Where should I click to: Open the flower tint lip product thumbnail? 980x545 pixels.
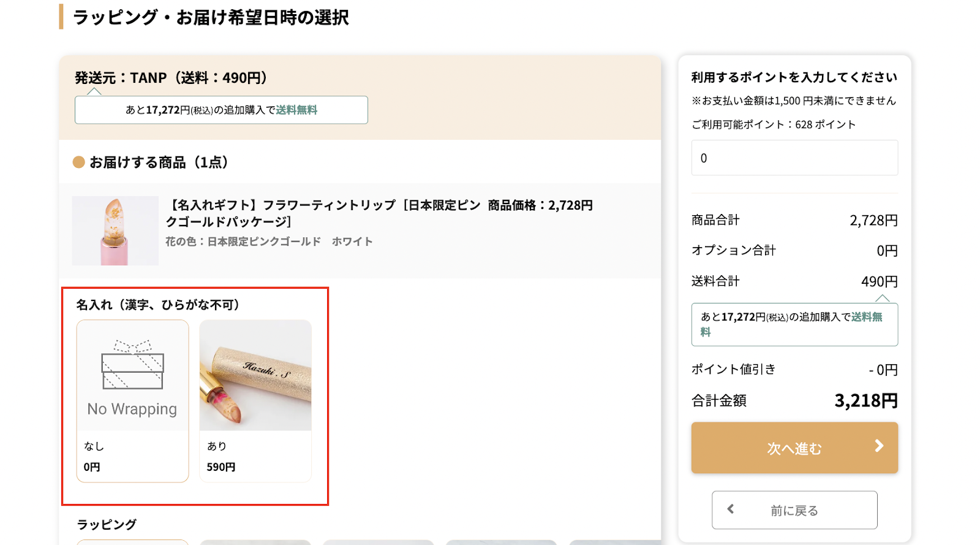pyautogui.click(x=115, y=231)
